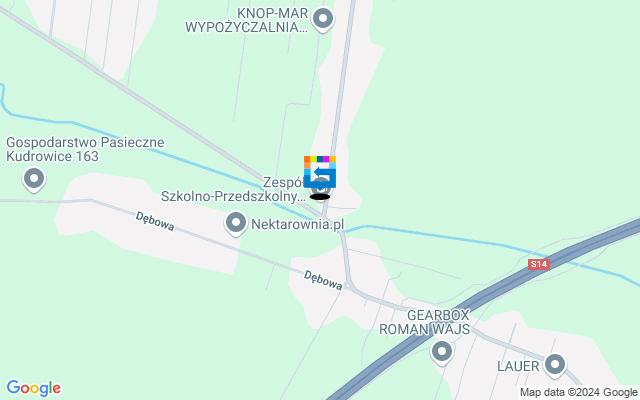Open the Nektarownia.pl location pin
The height and width of the screenshot is (400, 640).
coord(236,224)
